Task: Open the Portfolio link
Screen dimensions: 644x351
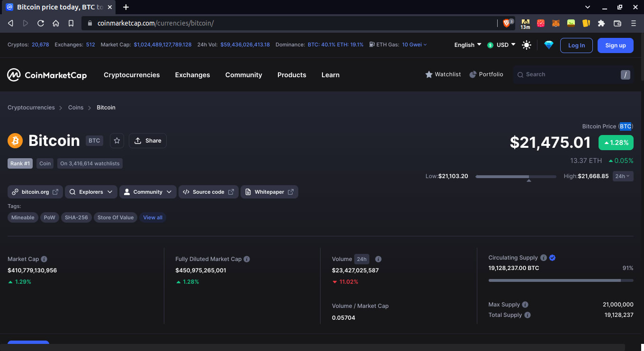Action: click(486, 74)
